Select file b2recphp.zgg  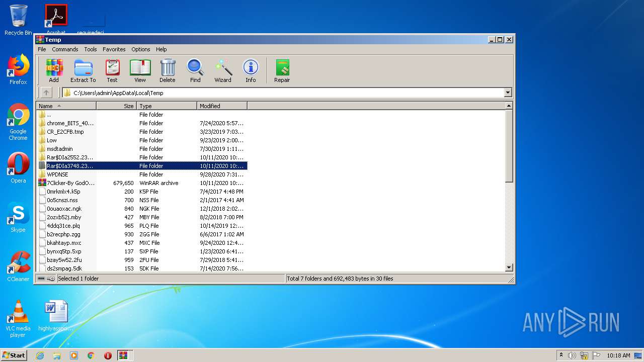pyautogui.click(x=141, y=234)
